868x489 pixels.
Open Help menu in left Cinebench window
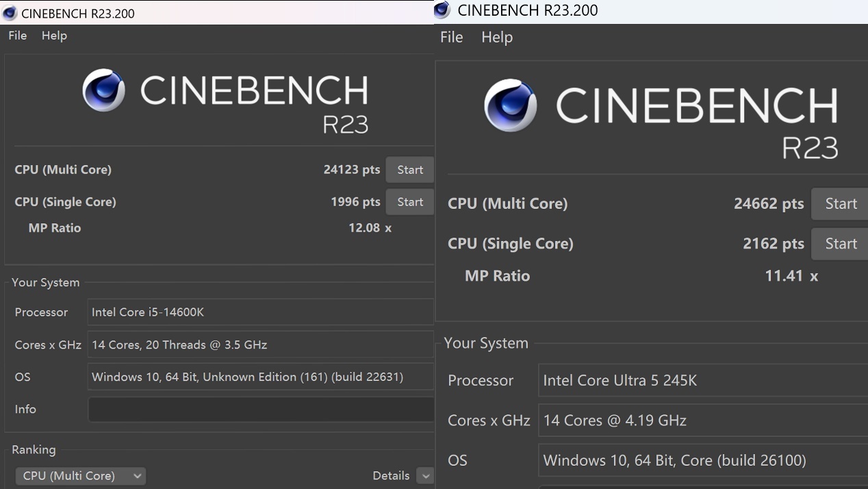click(54, 36)
